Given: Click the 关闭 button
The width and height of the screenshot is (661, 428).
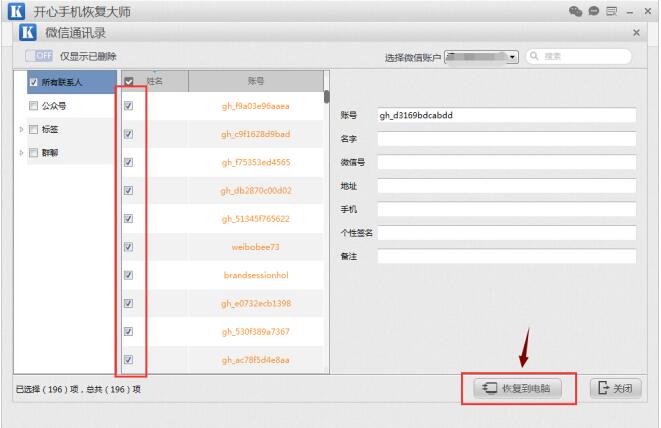Looking at the screenshot, I should click(615, 388).
